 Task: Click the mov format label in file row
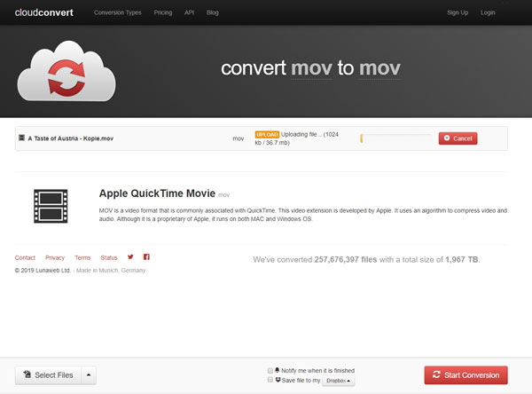pos(239,138)
